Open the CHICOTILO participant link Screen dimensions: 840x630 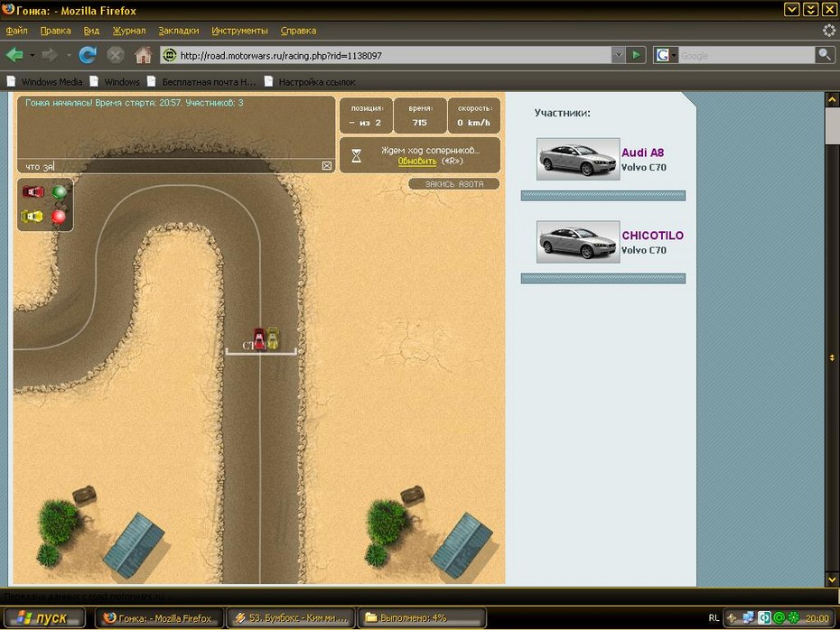(x=652, y=235)
